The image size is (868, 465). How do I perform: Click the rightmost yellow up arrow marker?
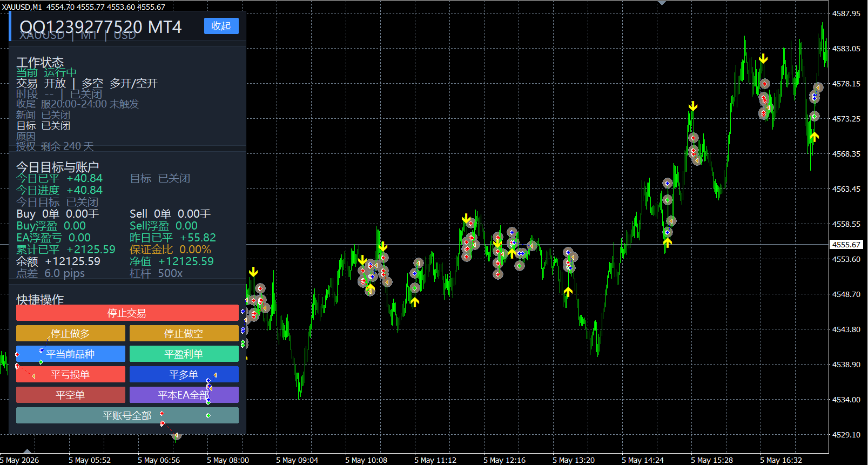(815, 137)
